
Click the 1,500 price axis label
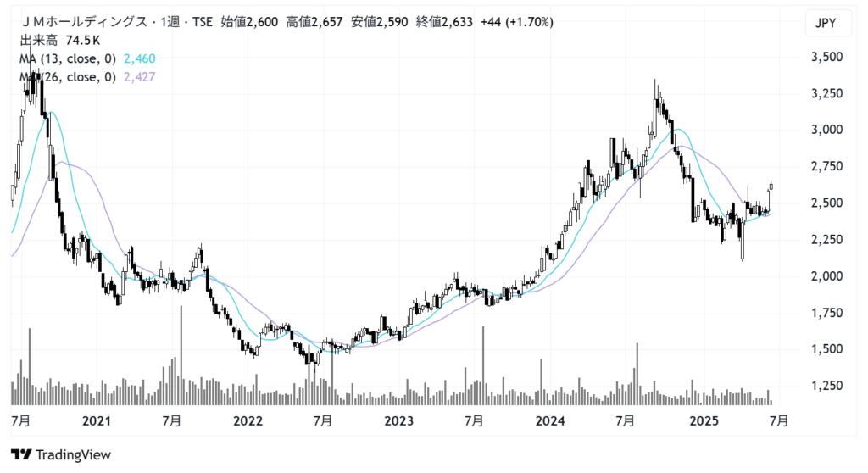[x=826, y=349]
